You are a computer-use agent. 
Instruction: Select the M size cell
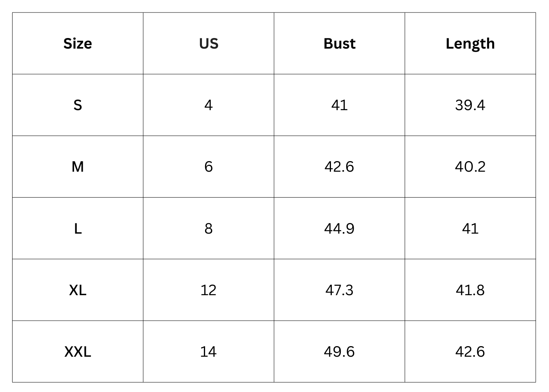pos(78,167)
